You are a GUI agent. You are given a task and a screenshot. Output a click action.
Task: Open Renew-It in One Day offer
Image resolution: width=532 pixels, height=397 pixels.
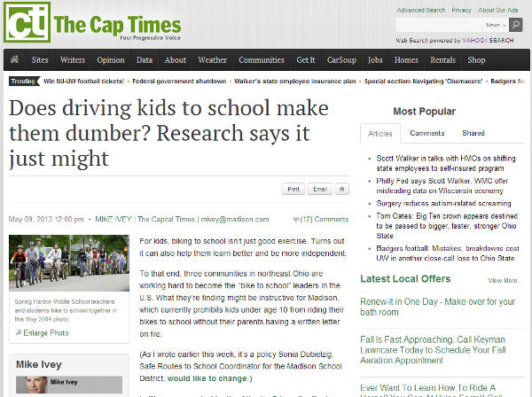[x=437, y=307]
